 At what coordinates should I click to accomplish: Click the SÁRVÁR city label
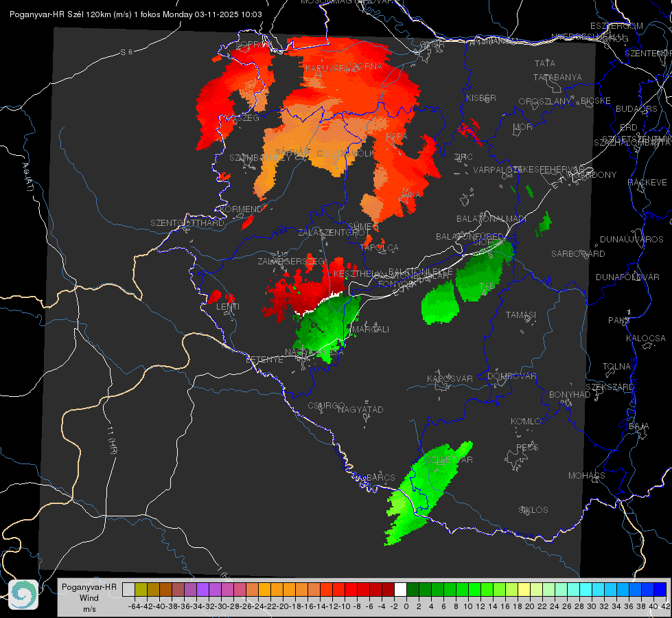point(292,152)
